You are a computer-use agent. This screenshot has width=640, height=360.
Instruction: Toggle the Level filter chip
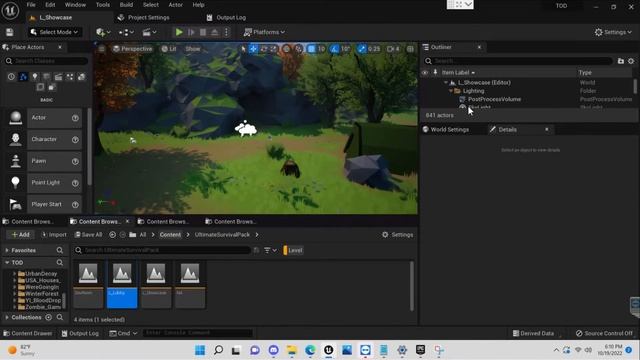coord(293,250)
